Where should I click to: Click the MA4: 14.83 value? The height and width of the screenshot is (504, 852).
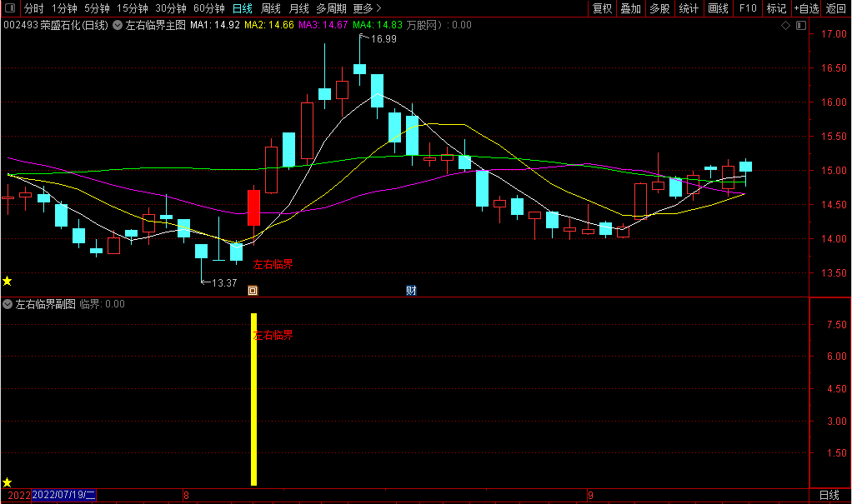coord(378,25)
